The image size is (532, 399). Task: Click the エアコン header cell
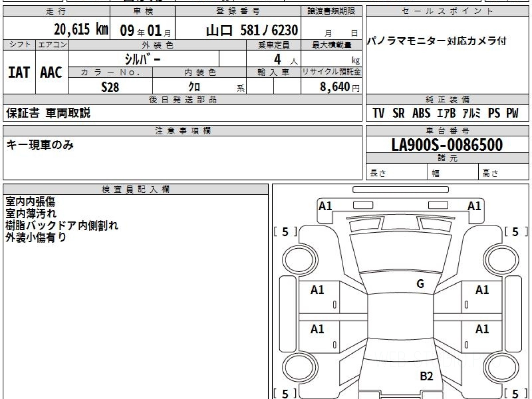pos(51,45)
